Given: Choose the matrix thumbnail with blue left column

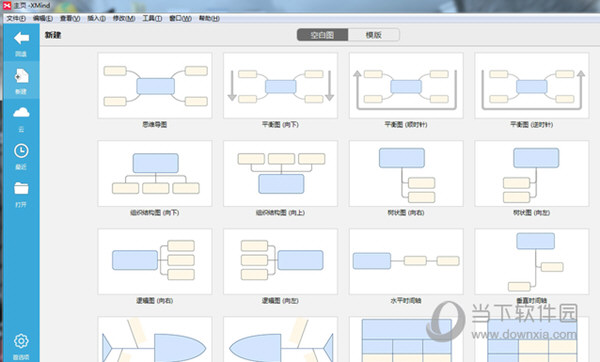Looking at the screenshot, I should [532, 339].
